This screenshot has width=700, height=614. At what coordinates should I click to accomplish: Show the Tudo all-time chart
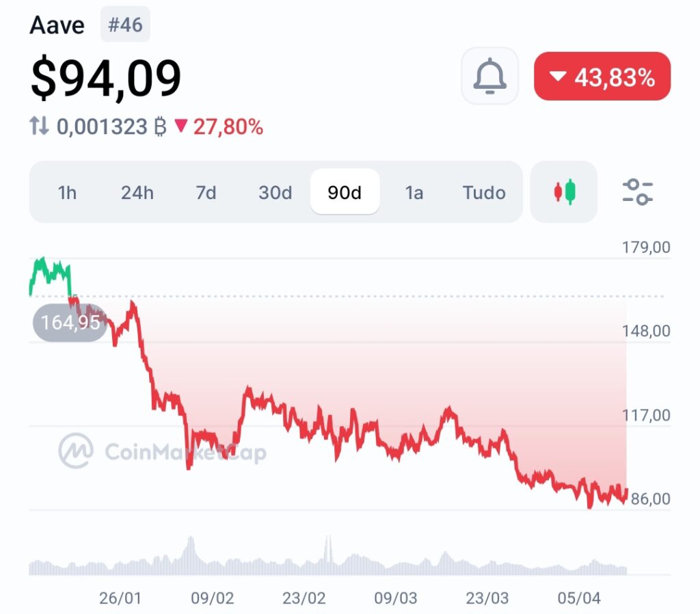(484, 193)
